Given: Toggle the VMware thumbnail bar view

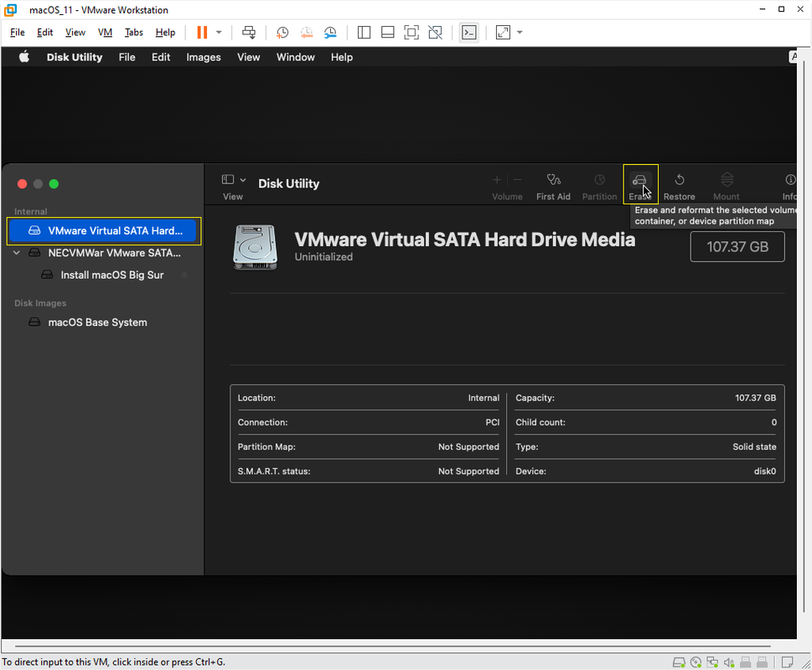Looking at the screenshot, I should click(x=388, y=33).
